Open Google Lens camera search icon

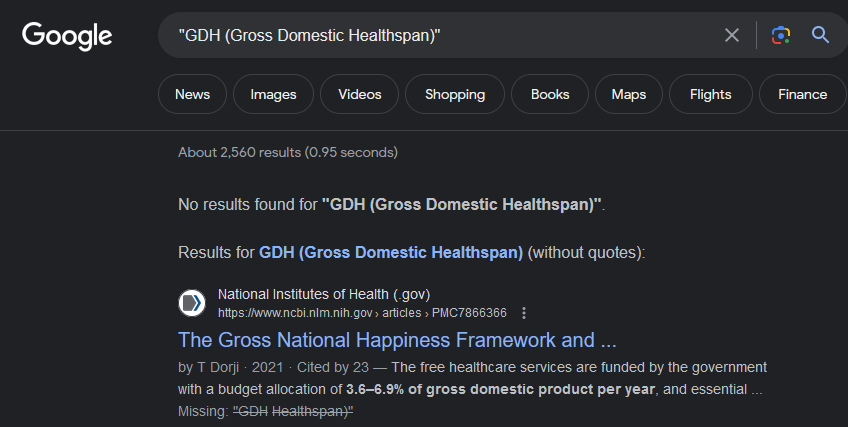(x=780, y=36)
